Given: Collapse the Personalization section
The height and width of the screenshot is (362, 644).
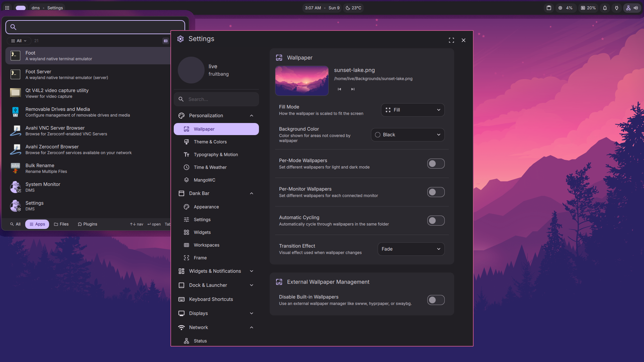Looking at the screenshot, I should pyautogui.click(x=216, y=116).
